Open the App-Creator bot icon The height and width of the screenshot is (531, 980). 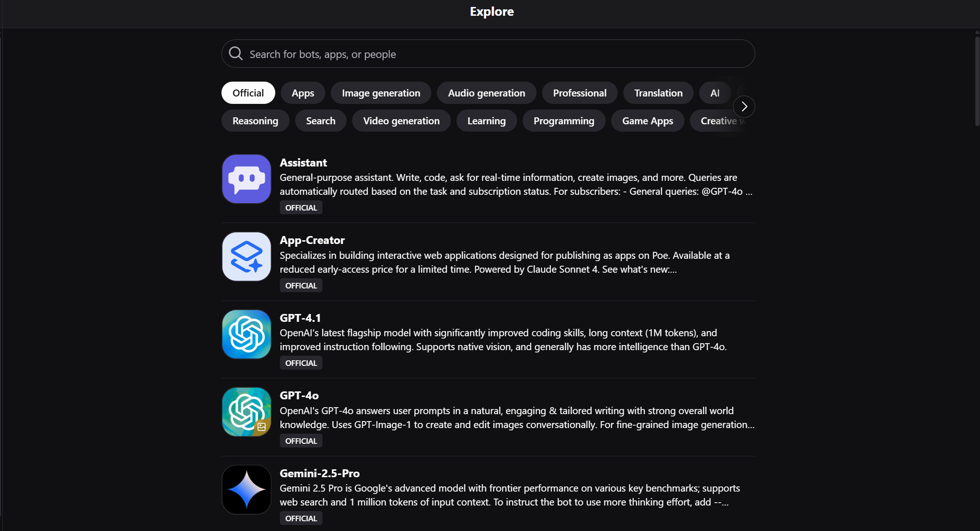point(247,256)
